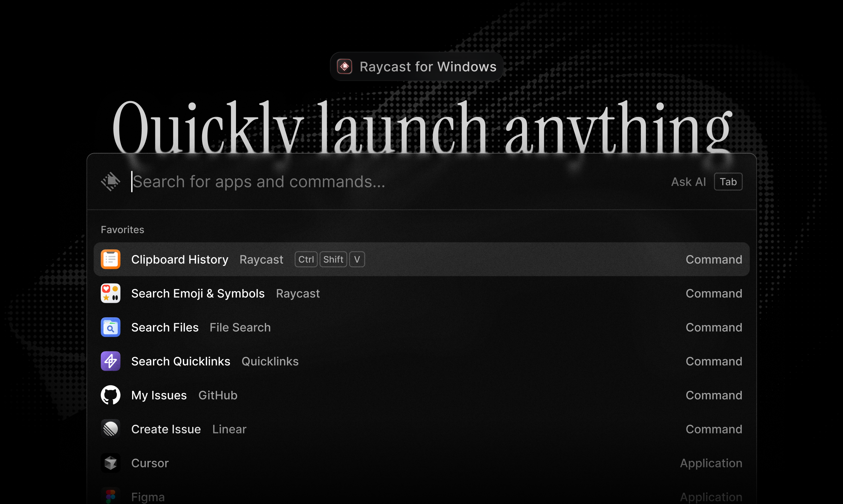Click the Raycast logo in the top badge
This screenshot has height=504, width=843.
point(344,67)
